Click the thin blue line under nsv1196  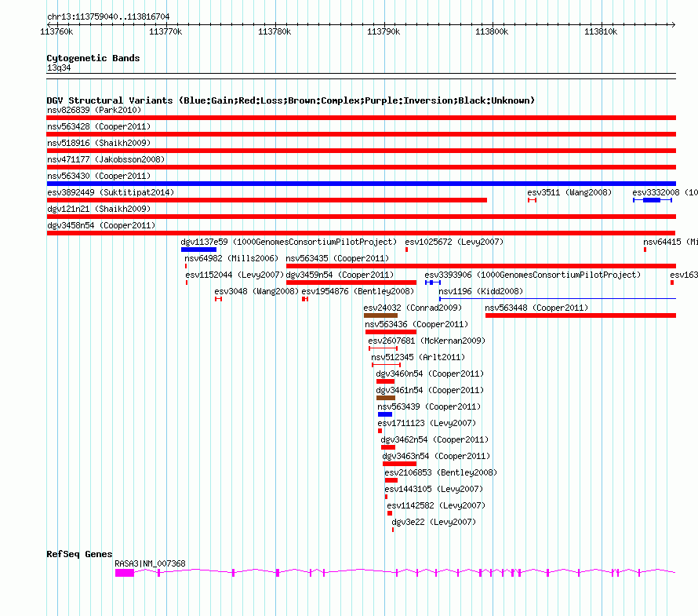(558, 299)
